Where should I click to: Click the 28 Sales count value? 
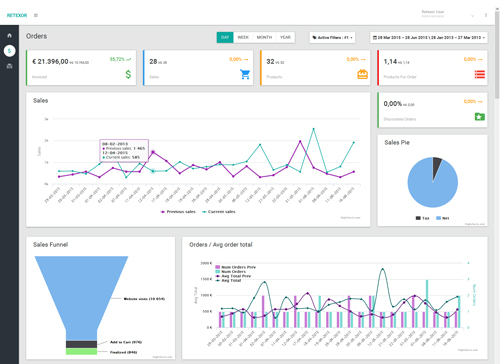pos(153,62)
